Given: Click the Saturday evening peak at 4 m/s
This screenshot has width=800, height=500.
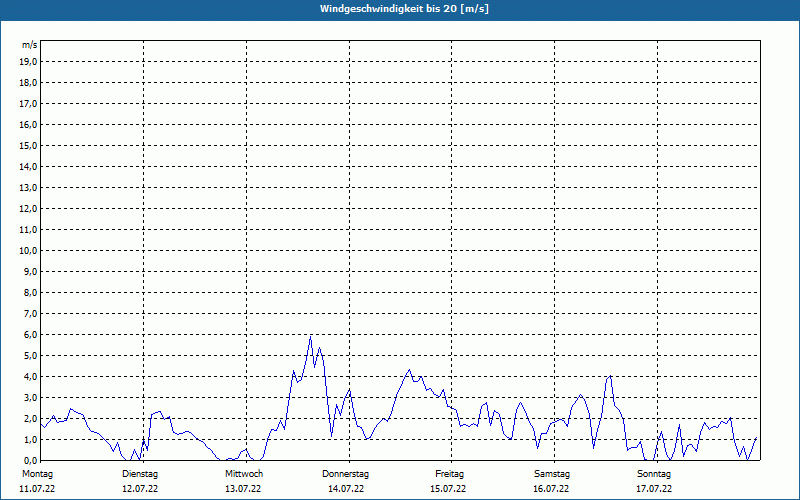Looking at the screenshot, I should 610,376.
